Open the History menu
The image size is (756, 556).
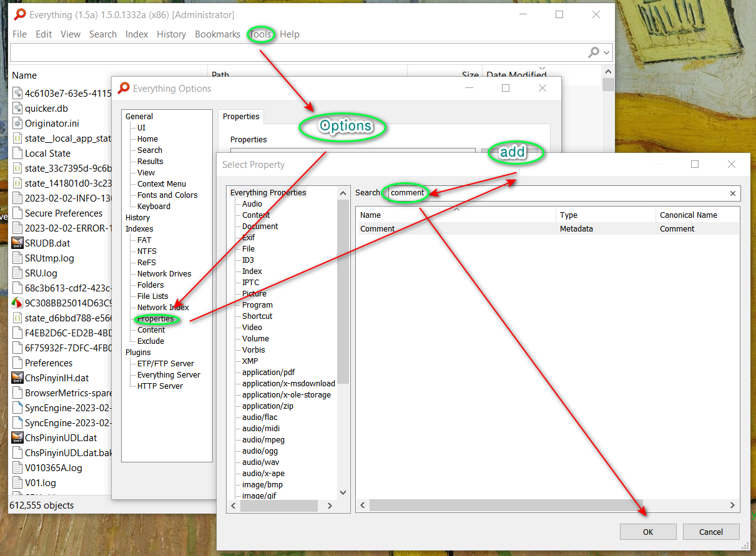point(171,34)
